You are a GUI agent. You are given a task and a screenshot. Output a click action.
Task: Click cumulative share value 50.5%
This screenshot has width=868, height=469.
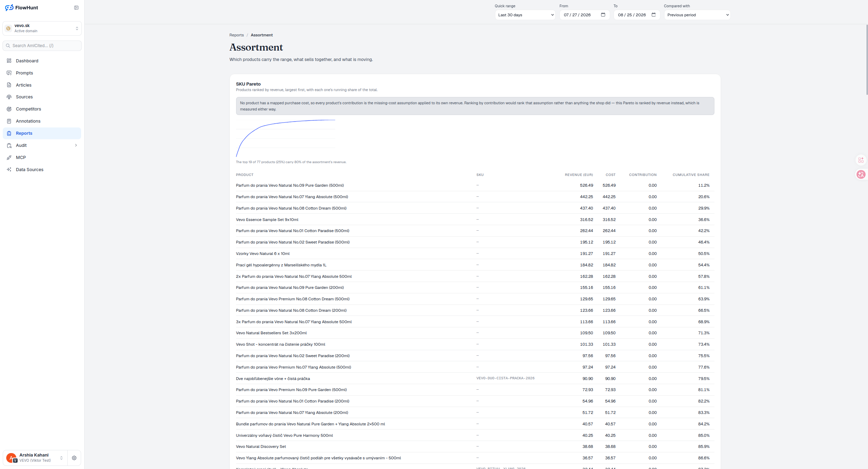pos(704,254)
